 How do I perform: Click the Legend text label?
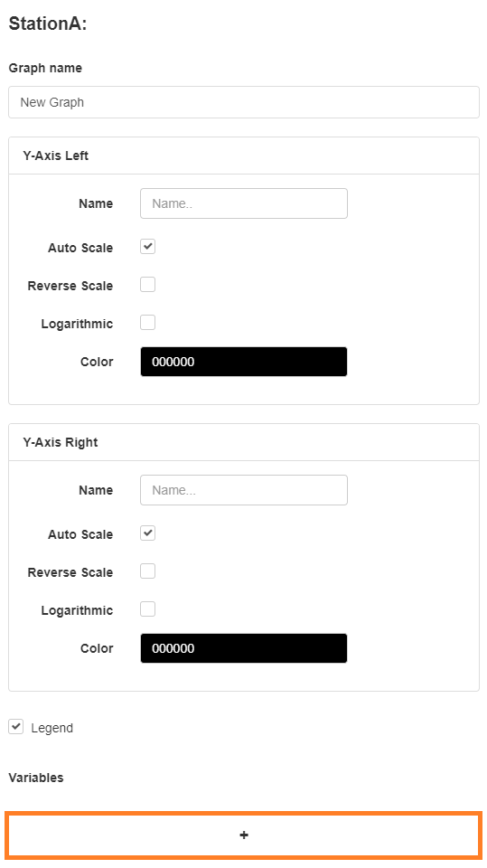[52, 728]
